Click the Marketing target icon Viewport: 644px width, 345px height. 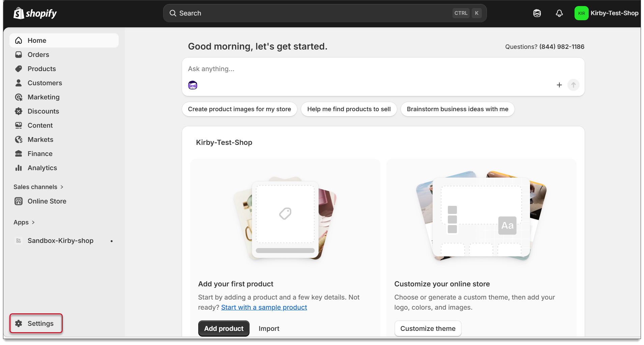[x=19, y=97]
